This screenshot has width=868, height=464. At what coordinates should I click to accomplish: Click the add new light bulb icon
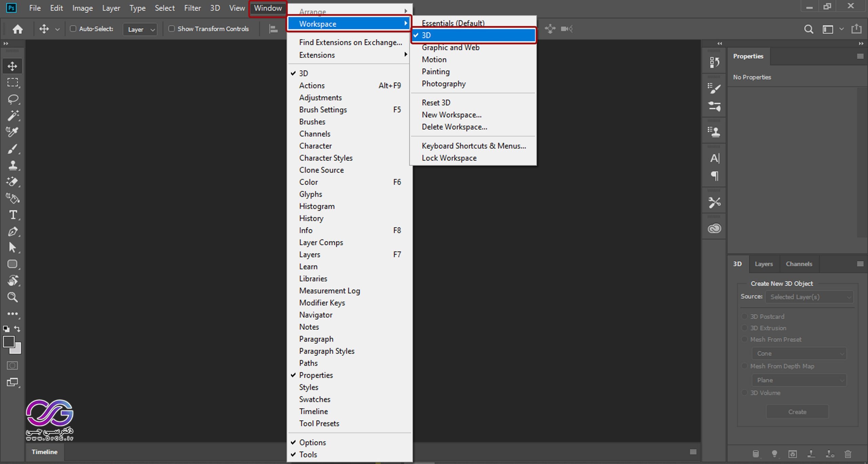(774, 453)
